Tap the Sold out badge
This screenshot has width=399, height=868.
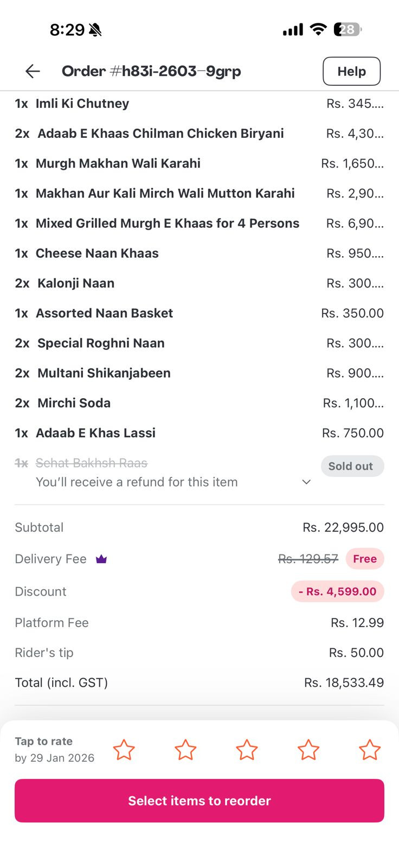[x=352, y=466]
